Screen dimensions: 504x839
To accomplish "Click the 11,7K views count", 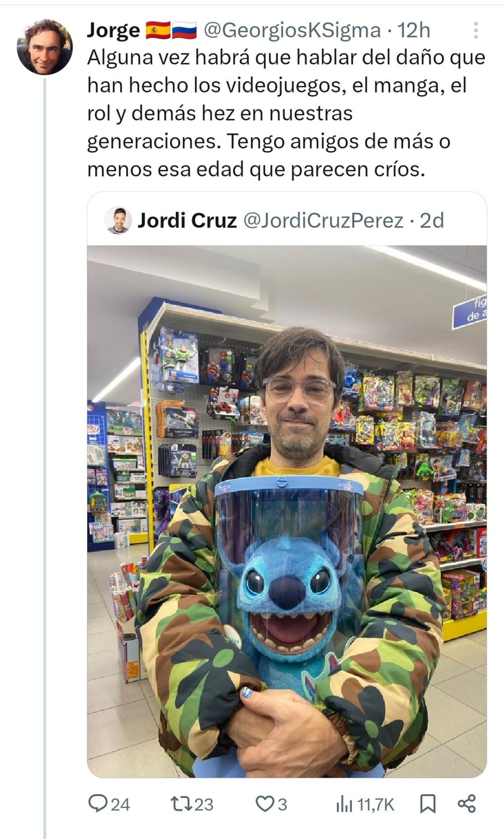I will tap(375, 805).
